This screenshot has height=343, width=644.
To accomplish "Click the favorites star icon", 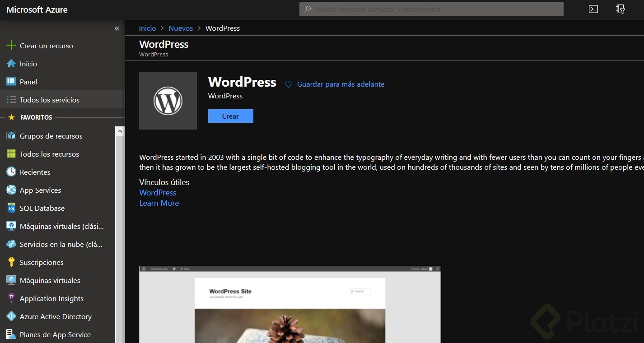I will 11,117.
